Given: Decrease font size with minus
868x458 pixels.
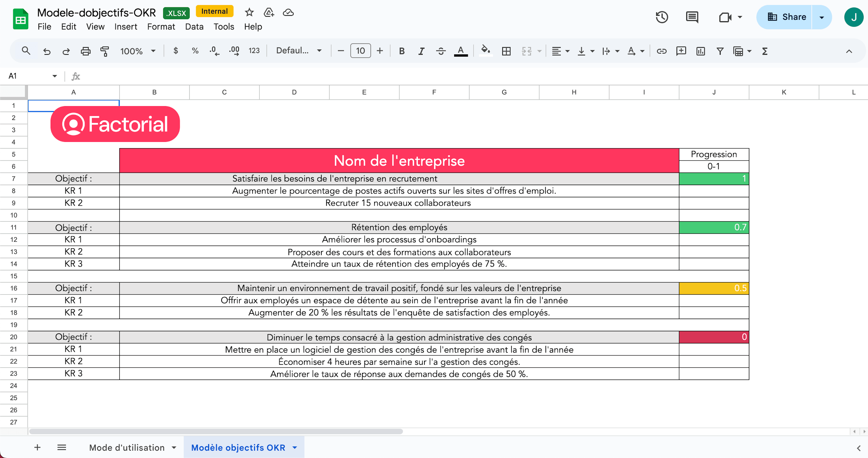Looking at the screenshot, I should tap(341, 51).
